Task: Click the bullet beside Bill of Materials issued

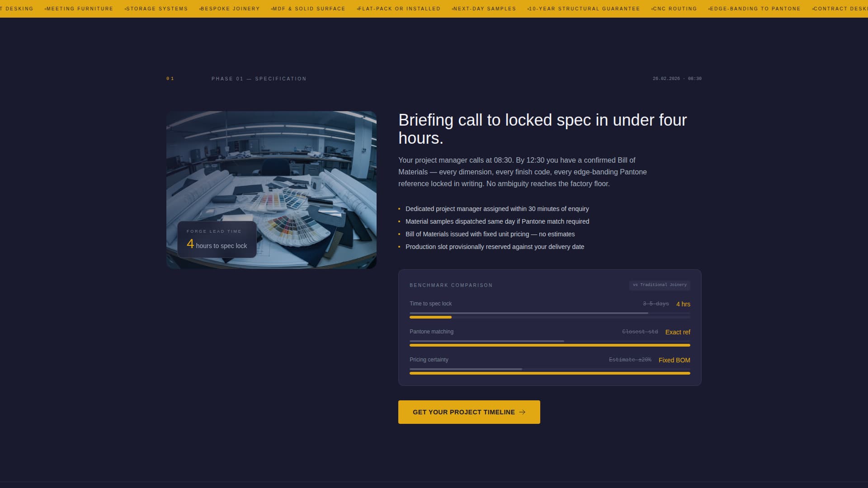Action: (399, 234)
